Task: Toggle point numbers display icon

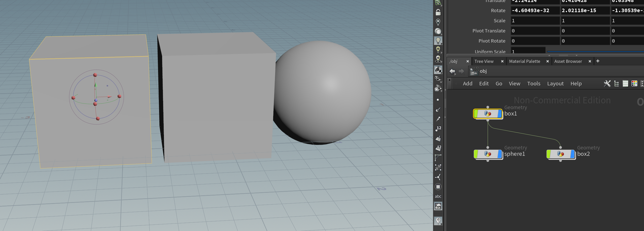Action: pos(438,129)
